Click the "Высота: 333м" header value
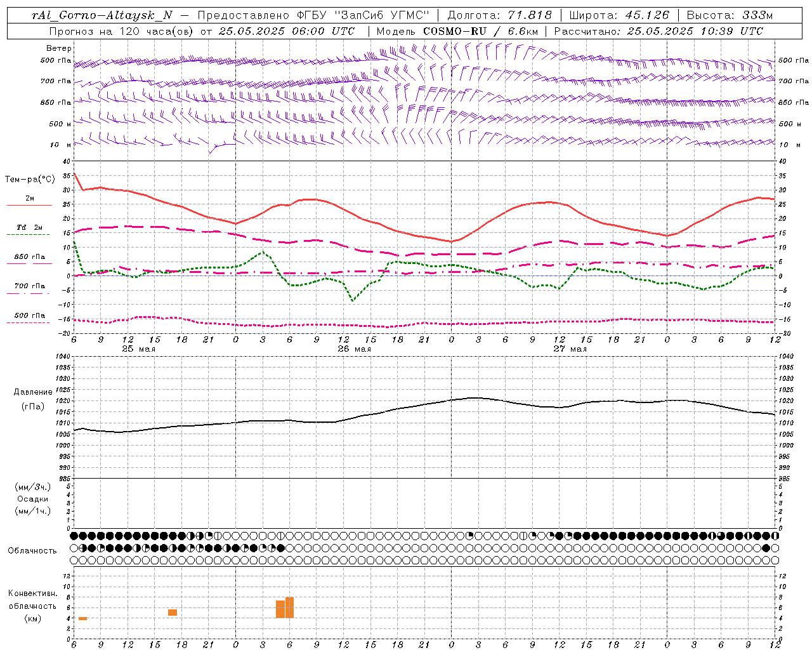Screen dimensions: 812x650 (x=730, y=15)
